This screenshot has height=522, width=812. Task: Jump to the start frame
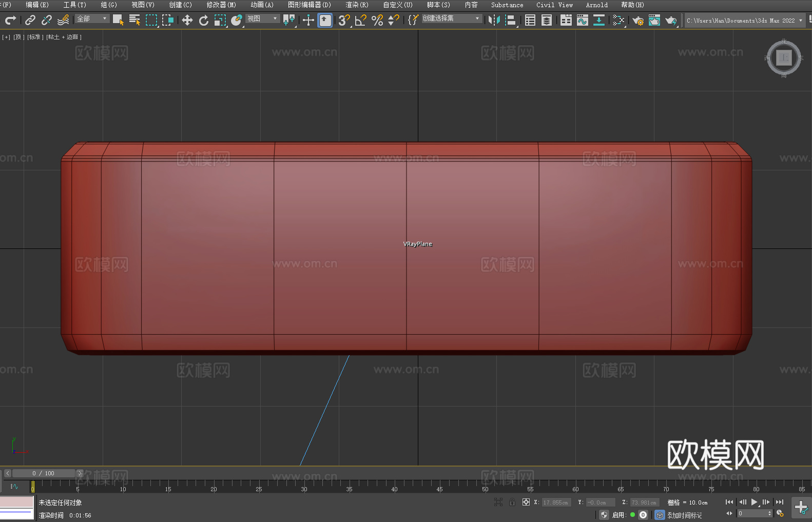(x=729, y=502)
